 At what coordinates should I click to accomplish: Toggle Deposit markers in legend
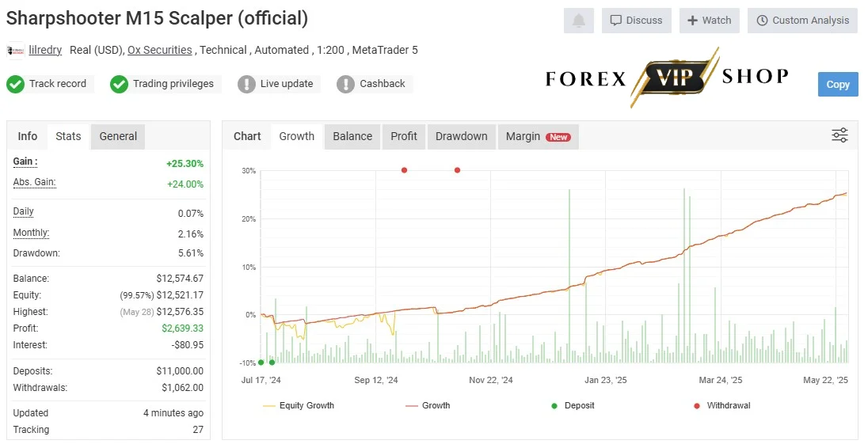573,405
